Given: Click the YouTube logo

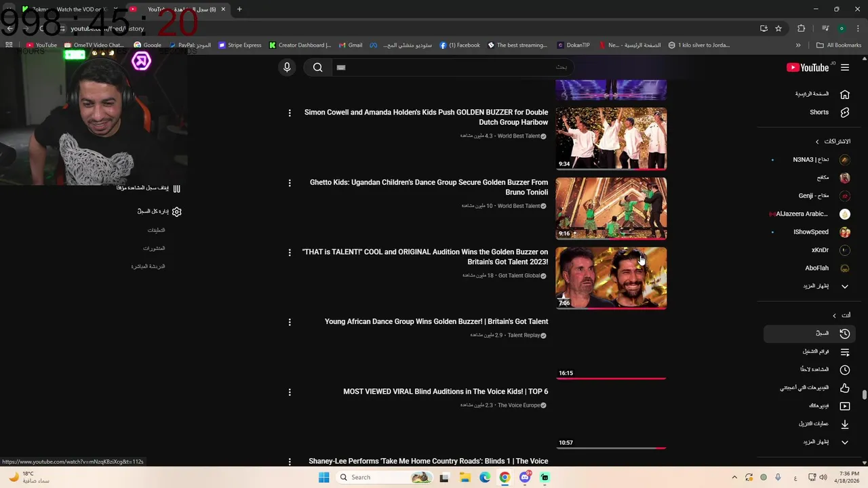Looking at the screenshot, I should [x=808, y=67].
